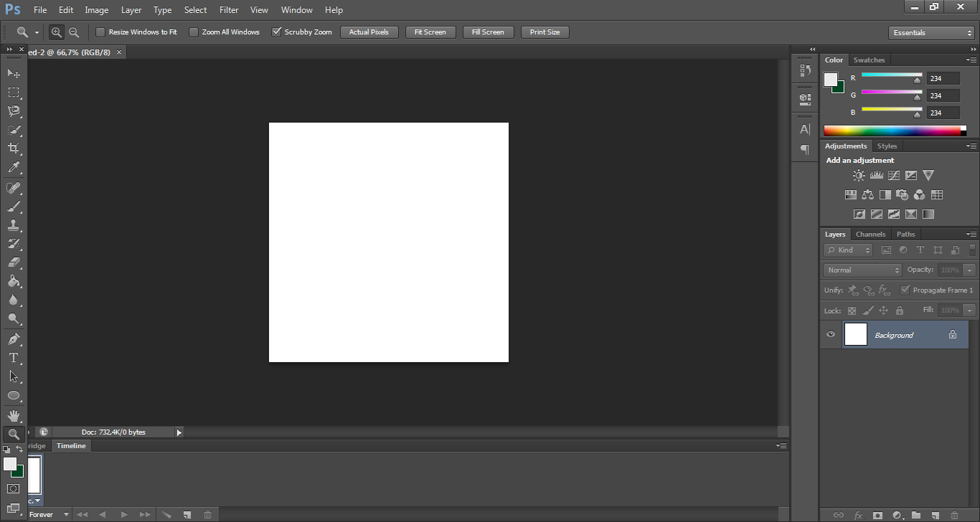Click the foreground color in Color panel

point(831,80)
